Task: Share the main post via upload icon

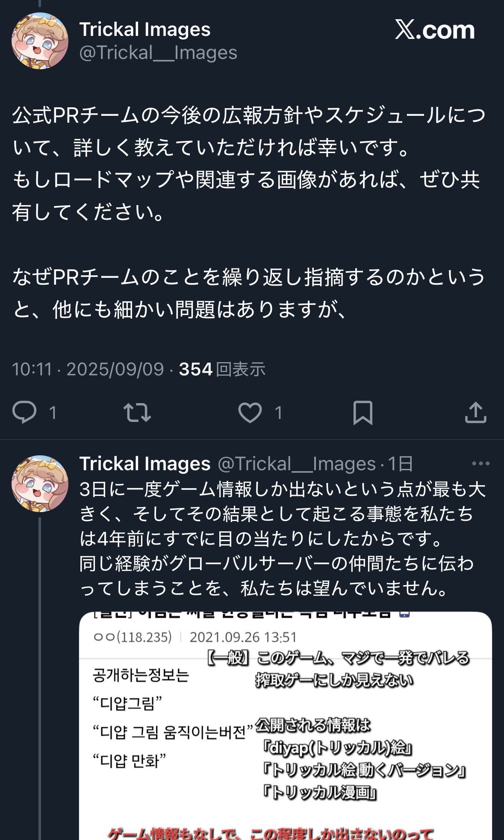Action: tap(475, 413)
